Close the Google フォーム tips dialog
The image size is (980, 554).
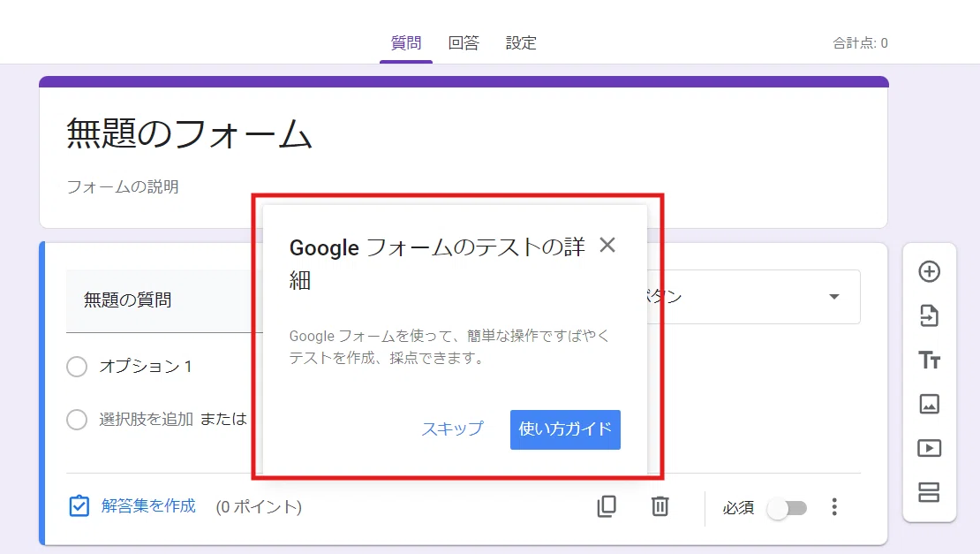click(x=607, y=245)
